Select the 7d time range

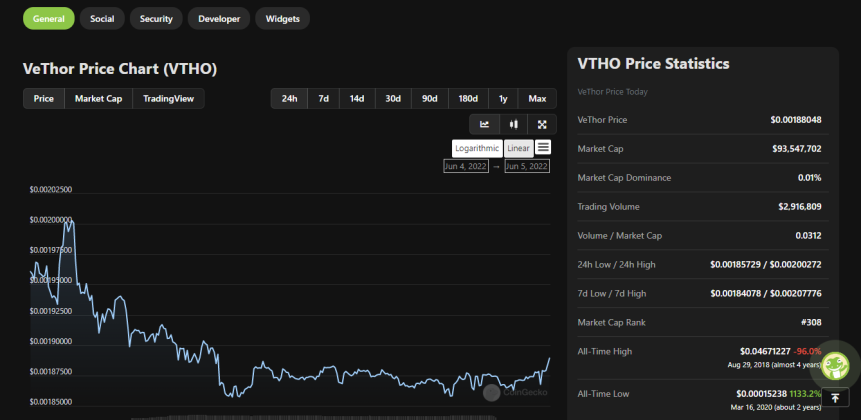[323, 99]
